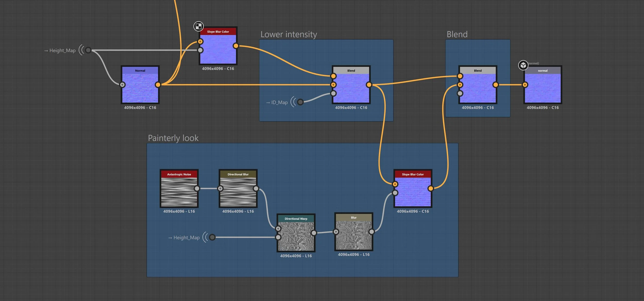This screenshot has width=644, height=301.
Task: Click the Painterly look frame title
Action: click(x=173, y=138)
